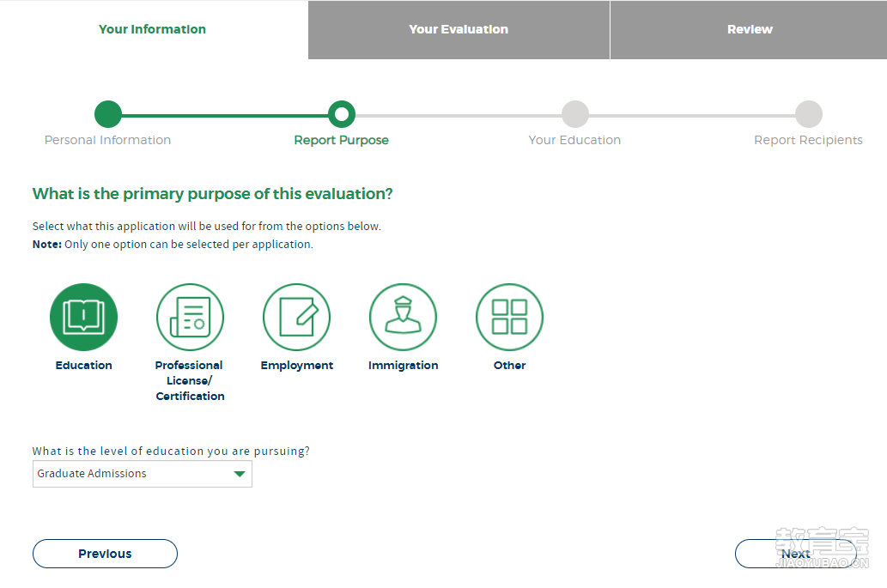Click the green dropdown arrow for education level
Viewport: 887px width, 588px height.
pyautogui.click(x=240, y=474)
